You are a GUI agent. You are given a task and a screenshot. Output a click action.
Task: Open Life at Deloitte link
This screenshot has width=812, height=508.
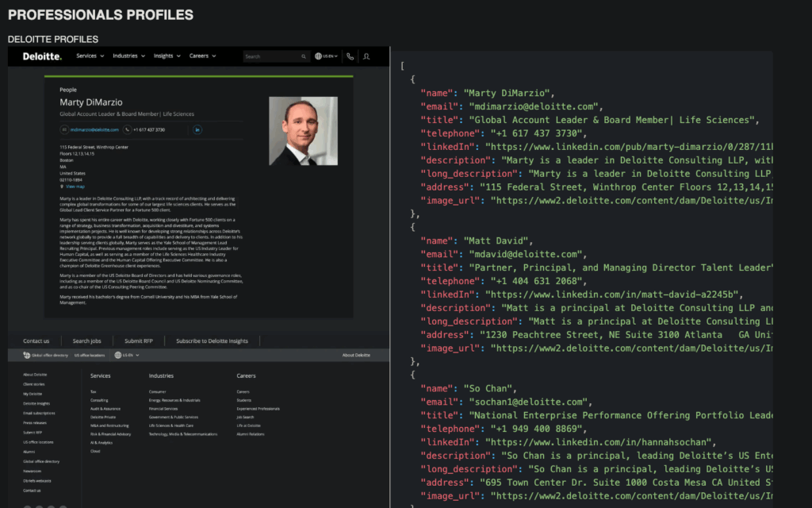(x=248, y=425)
